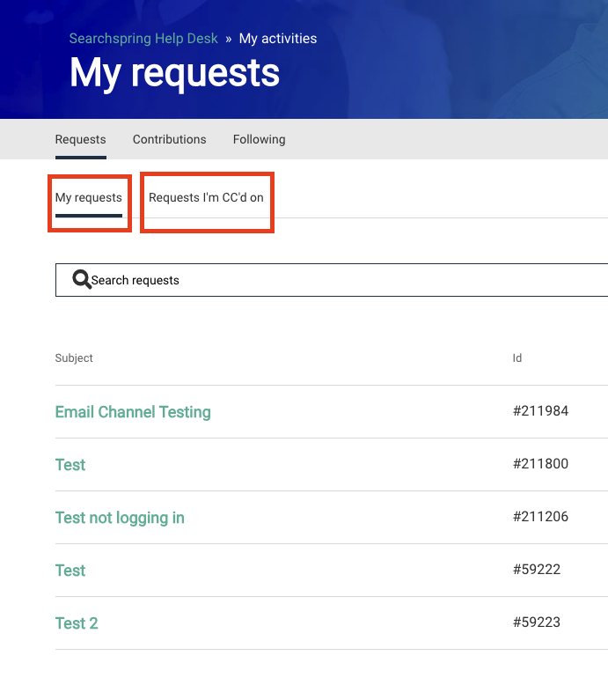Screen dimensions: 608x700
Task: Open the Test request in the #211800 row
Action: tap(70, 465)
